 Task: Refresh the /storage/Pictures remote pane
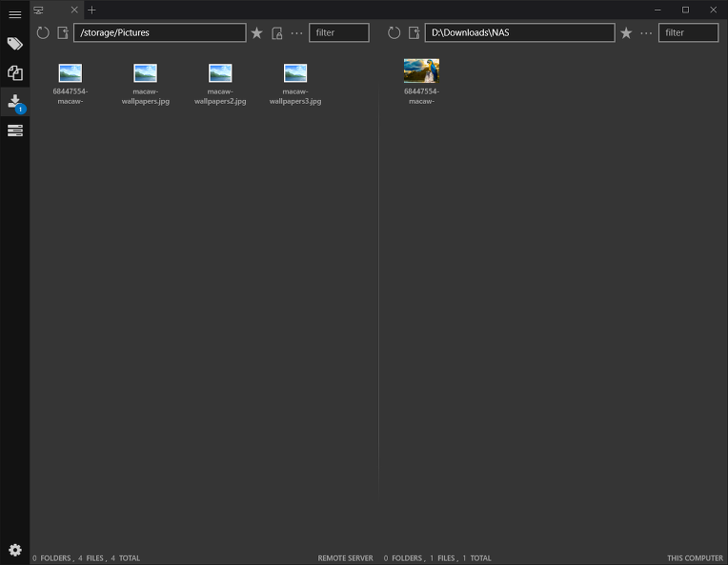[x=43, y=33]
